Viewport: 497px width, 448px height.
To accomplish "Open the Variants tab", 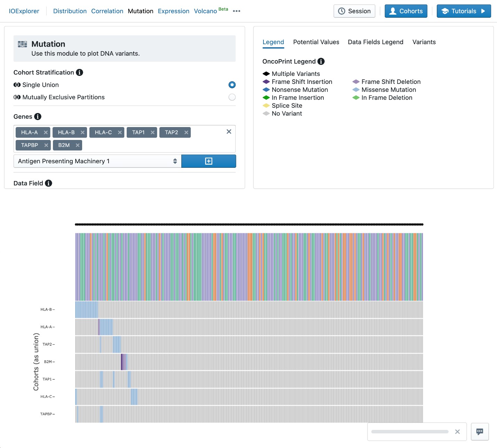I will 424,42.
